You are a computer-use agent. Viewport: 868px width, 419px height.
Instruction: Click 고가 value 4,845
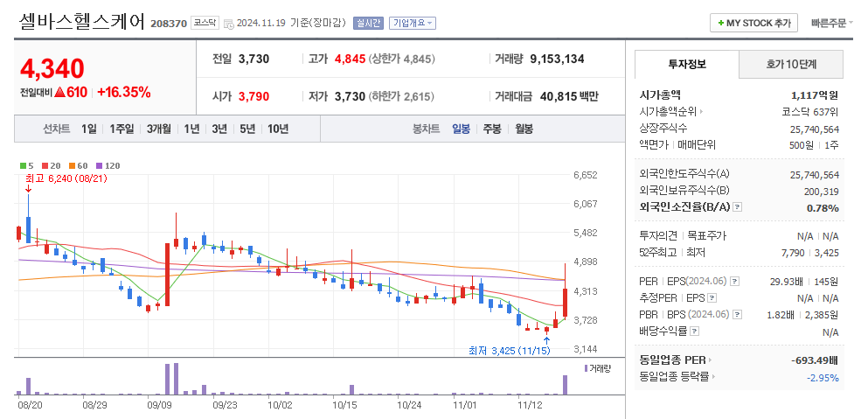pyautogui.click(x=350, y=59)
